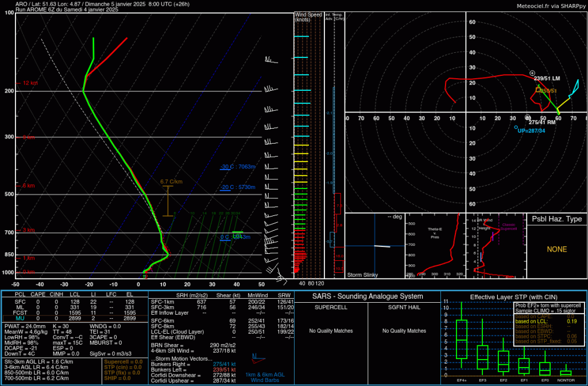This screenshot has height=386, width=588.
Task: Click the 'Supercell = 0.0' composite value
Action: click(x=123, y=362)
